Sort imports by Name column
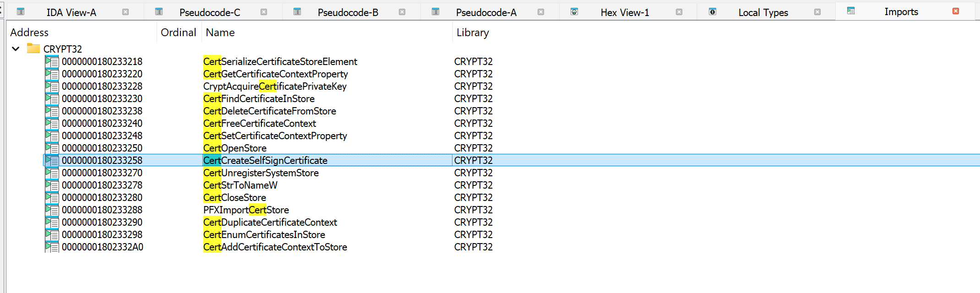The image size is (980, 293). click(x=220, y=33)
